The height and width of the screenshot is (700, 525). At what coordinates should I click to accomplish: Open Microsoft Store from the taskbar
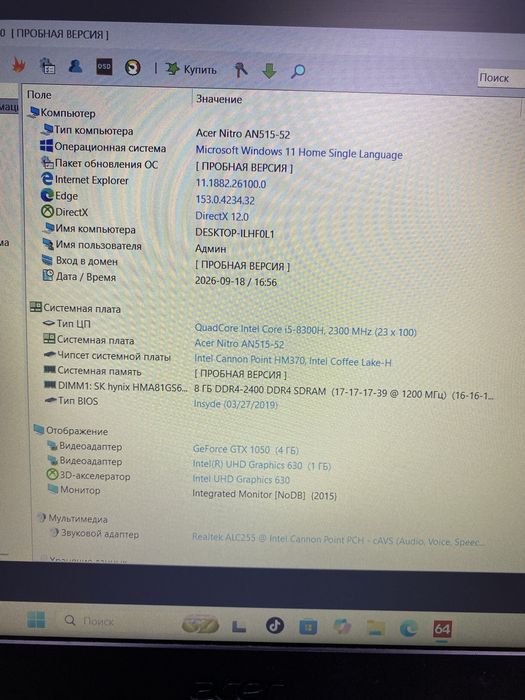(x=308, y=627)
